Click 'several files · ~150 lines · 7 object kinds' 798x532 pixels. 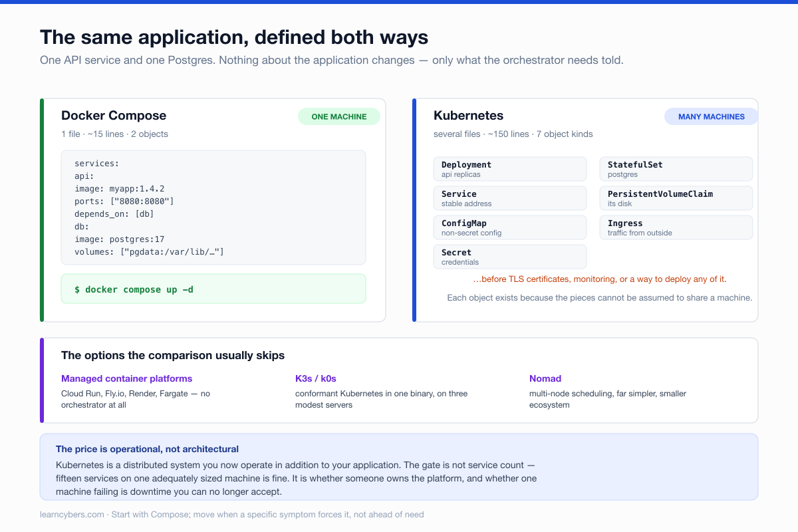pos(513,134)
